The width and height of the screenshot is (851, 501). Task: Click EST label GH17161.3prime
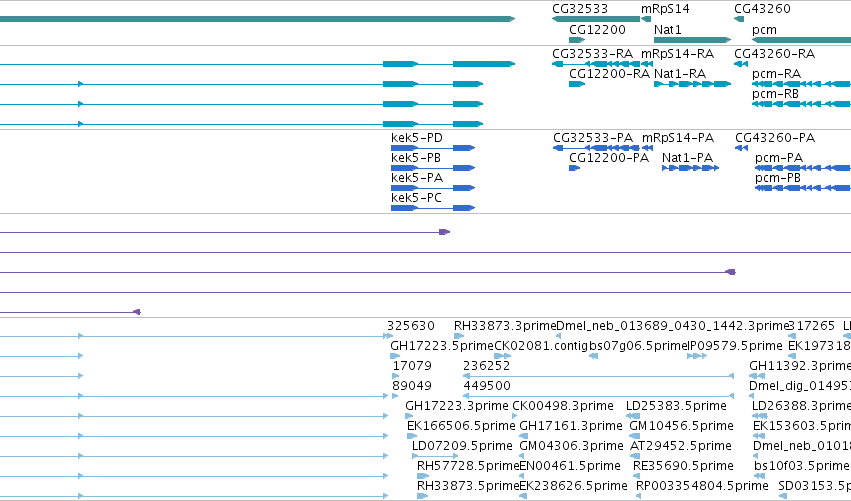click(571, 427)
